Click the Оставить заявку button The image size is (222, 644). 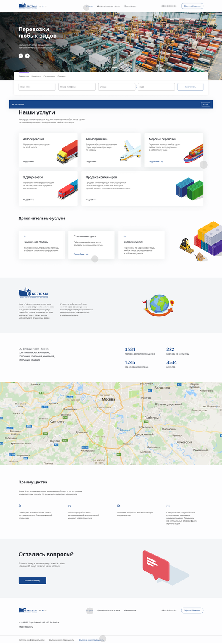point(32,580)
